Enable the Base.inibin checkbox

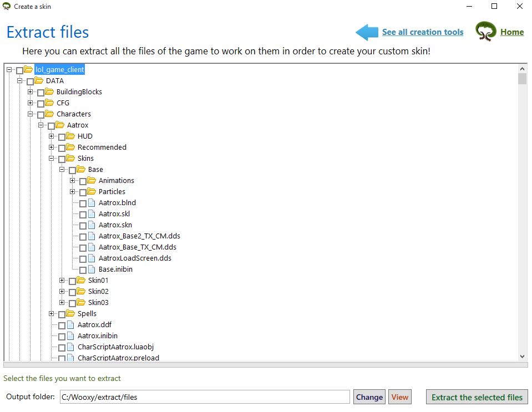click(x=83, y=270)
